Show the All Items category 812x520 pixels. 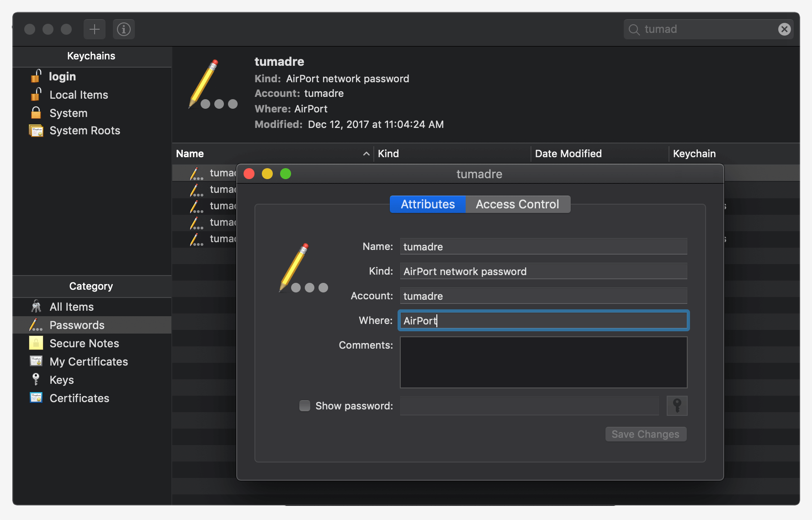point(71,307)
